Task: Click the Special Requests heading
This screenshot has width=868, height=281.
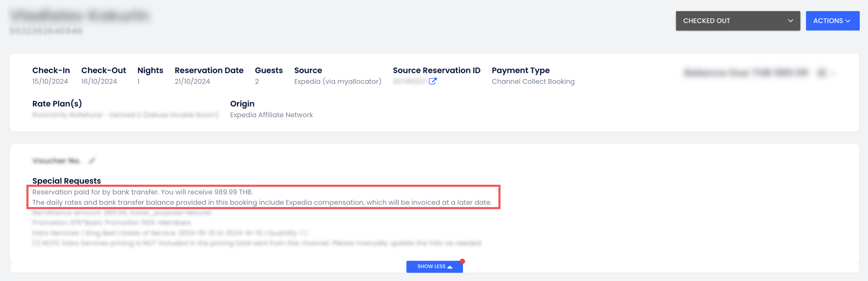Action: point(67,181)
